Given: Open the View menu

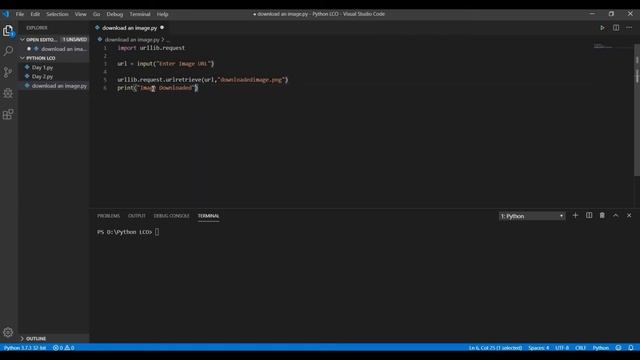Looking at the screenshot, I should click(80, 14).
